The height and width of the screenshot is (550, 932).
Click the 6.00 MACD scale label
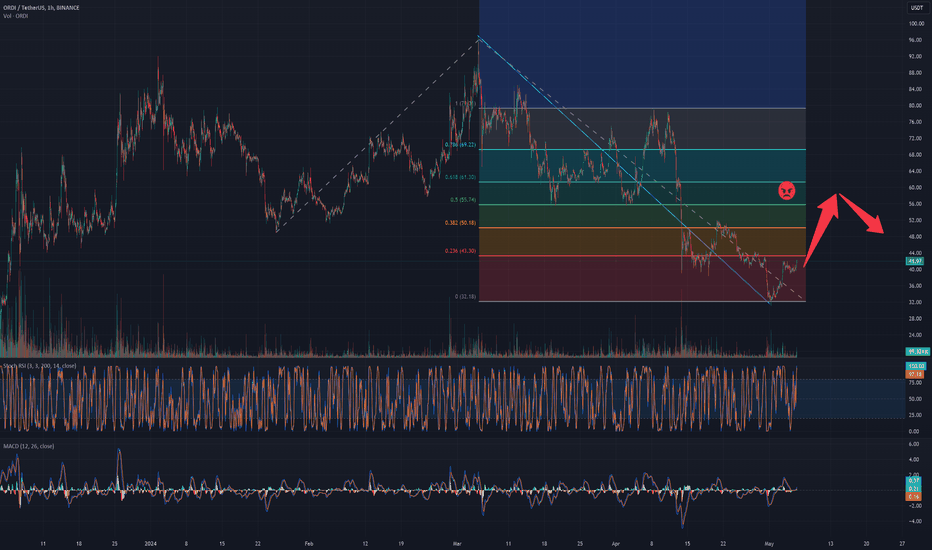915,444
